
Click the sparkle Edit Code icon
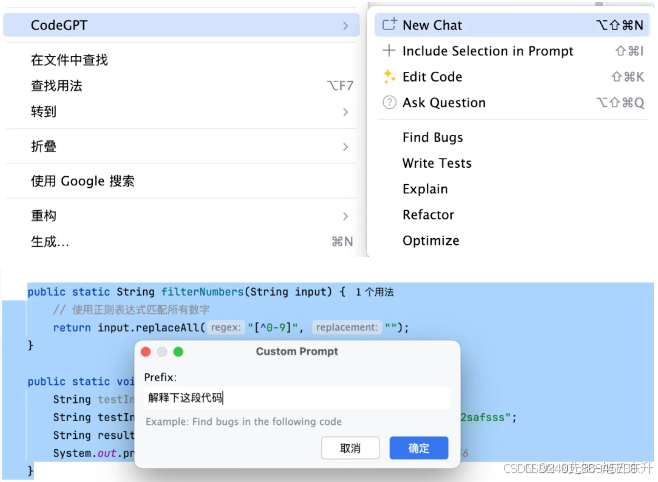click(389, 76)
